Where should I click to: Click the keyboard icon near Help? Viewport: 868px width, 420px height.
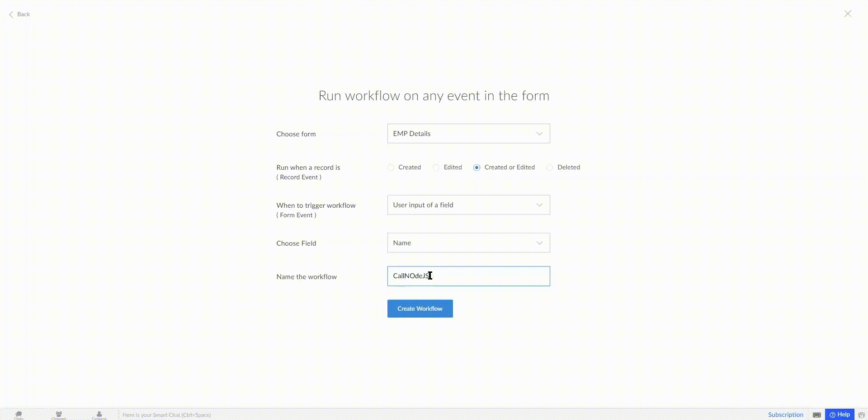click(x=816, y=415)
